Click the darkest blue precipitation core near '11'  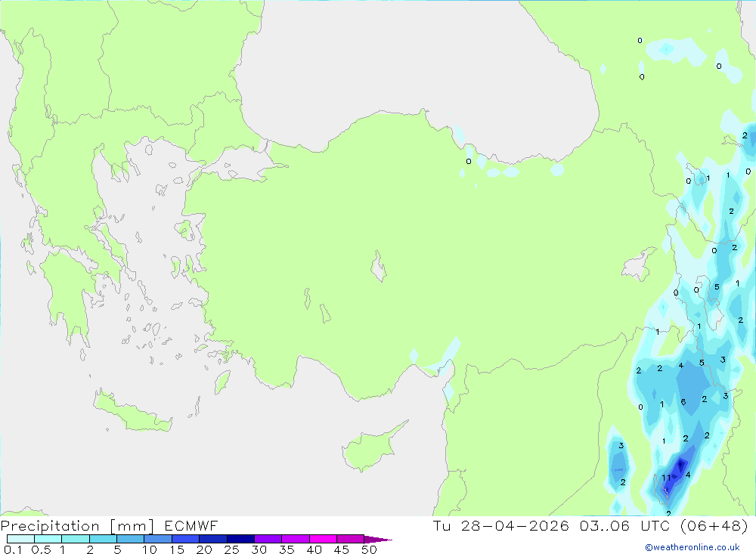pyautogui.click(x=680, y=465)
